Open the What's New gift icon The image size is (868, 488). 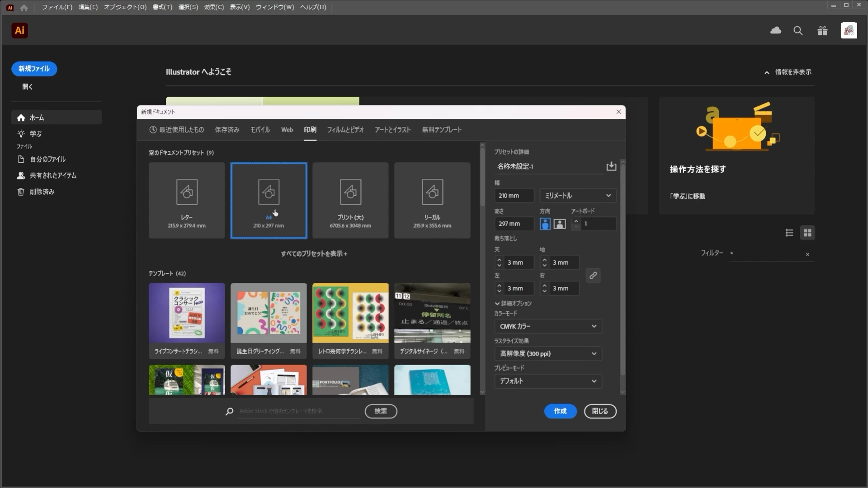822,31
